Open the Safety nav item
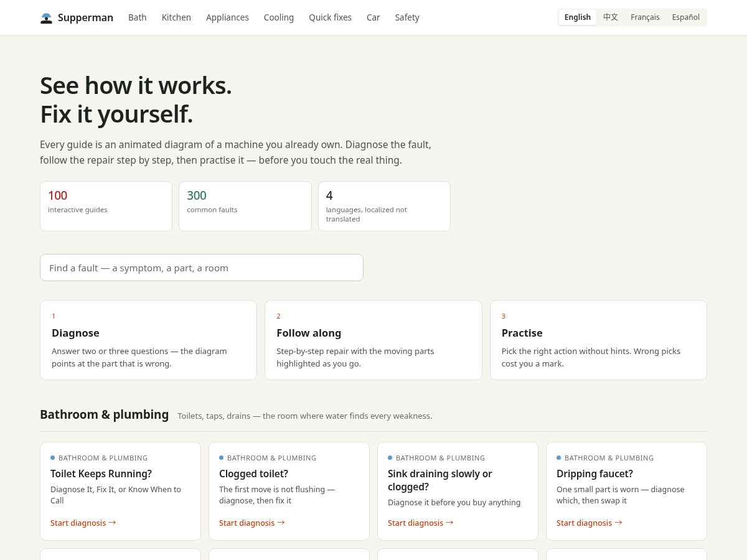 (407, 17)
